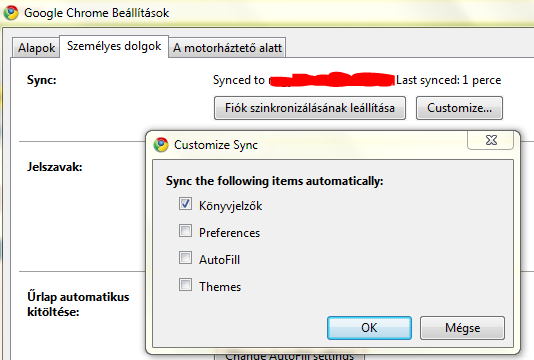Click the Last synced: 1 perce status text

point(448,80)
